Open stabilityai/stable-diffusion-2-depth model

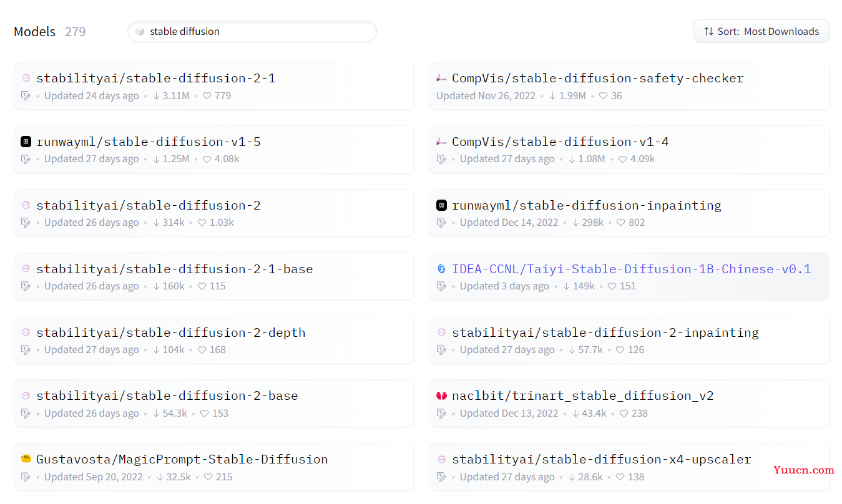pos(213,340)
